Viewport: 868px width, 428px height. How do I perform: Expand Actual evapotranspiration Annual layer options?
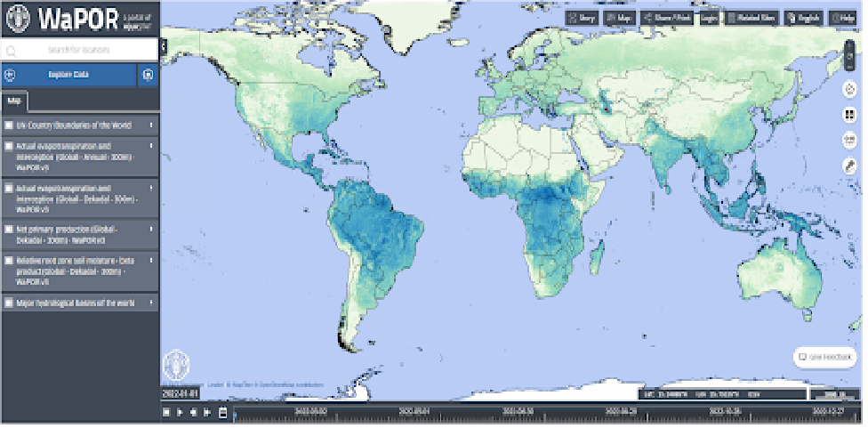pos(151,146)
